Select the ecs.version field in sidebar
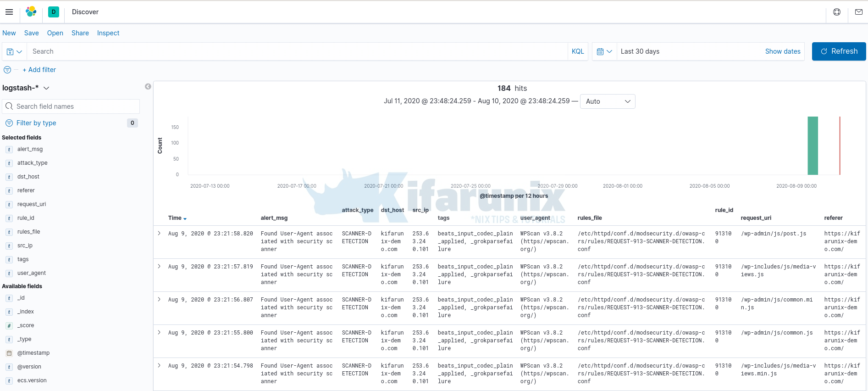 (32, 380)
